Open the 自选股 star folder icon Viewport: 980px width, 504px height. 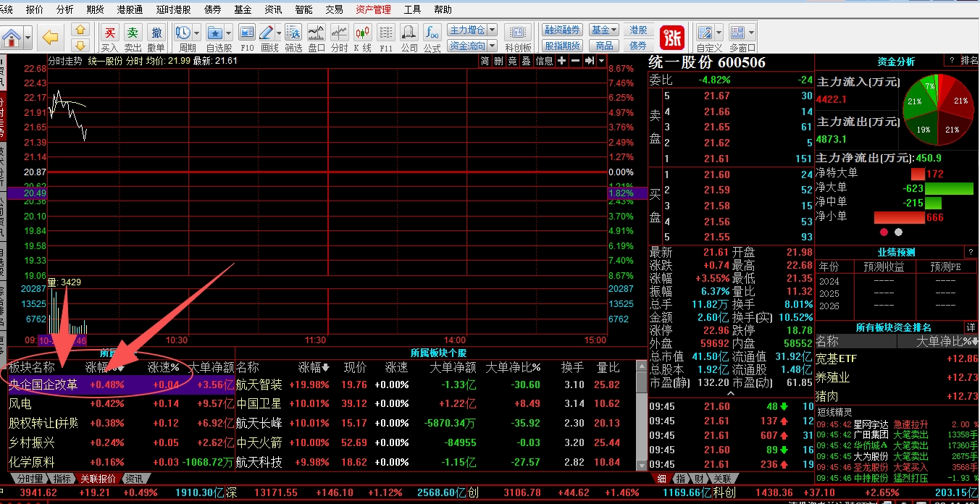tap(215, 33)
